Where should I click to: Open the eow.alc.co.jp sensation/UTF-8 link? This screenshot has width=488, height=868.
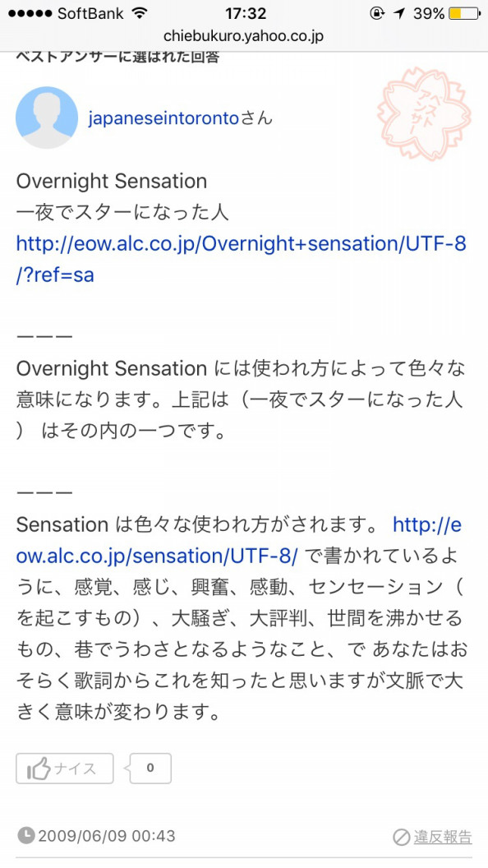tap(239, 540)
